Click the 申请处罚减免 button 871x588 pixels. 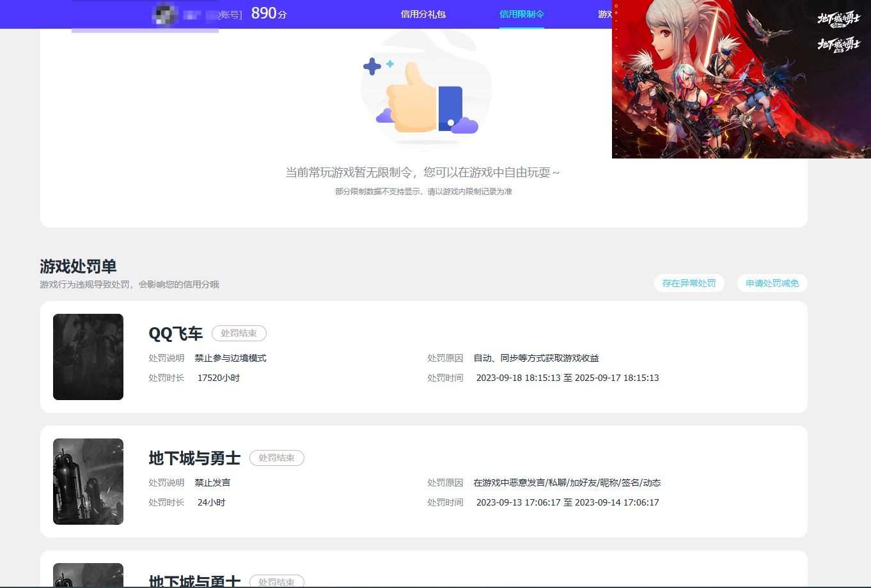772,283
